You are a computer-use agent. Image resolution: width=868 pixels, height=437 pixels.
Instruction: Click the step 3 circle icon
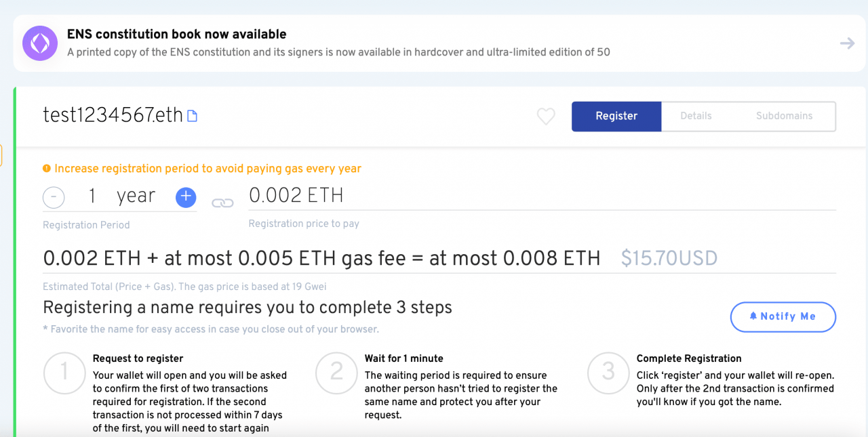point(608,372)
